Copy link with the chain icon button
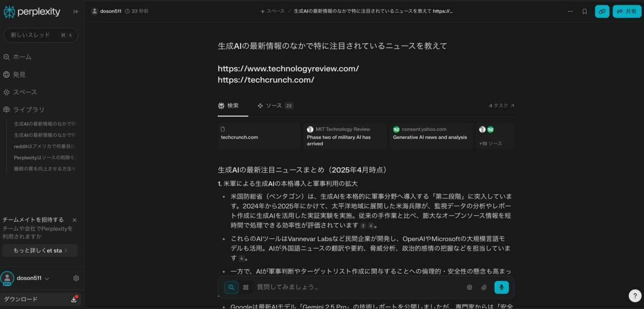 [602, 11]
